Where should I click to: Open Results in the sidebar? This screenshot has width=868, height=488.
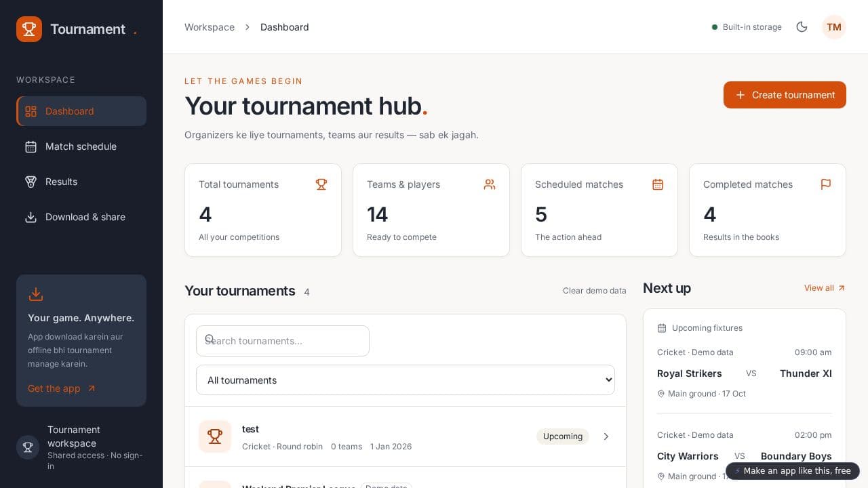tap(81, 182)
